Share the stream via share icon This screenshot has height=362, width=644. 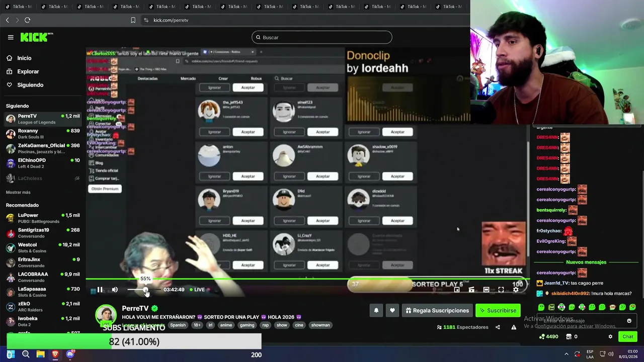pyautogui.click(x=498, y=327)
